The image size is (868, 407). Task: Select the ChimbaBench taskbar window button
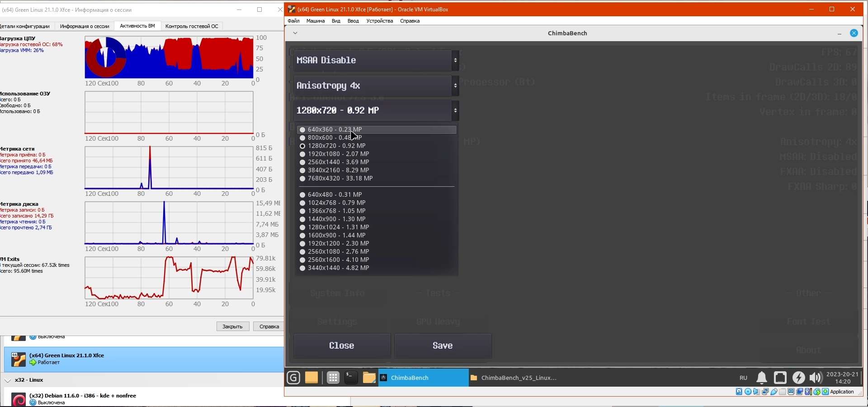423,378
